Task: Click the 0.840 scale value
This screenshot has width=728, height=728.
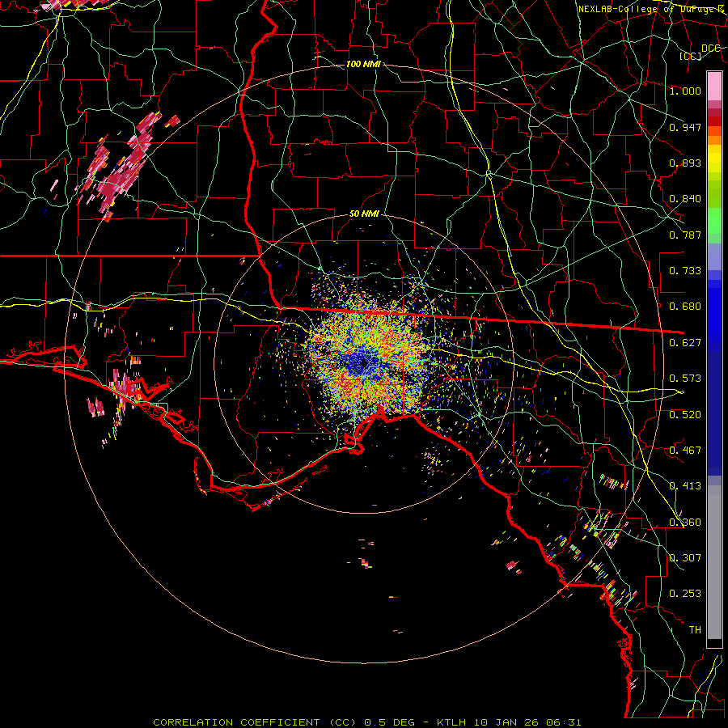Action: point(685,198)
